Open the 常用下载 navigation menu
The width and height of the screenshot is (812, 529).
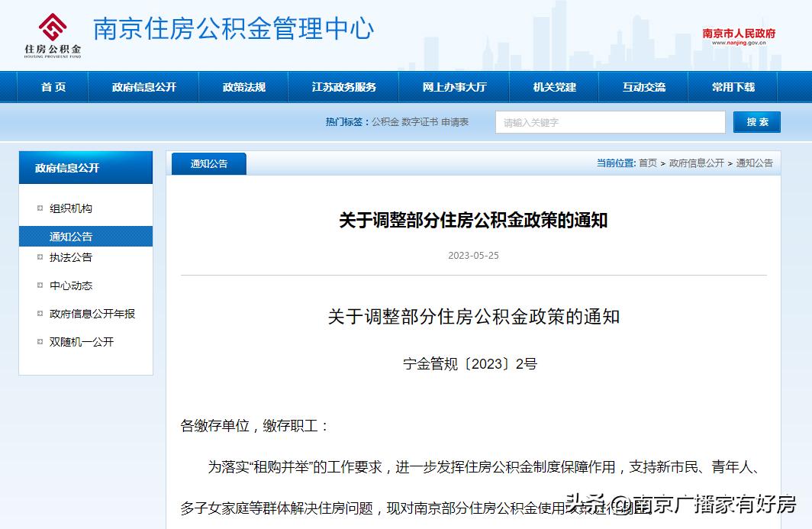(x=733, y=87)
